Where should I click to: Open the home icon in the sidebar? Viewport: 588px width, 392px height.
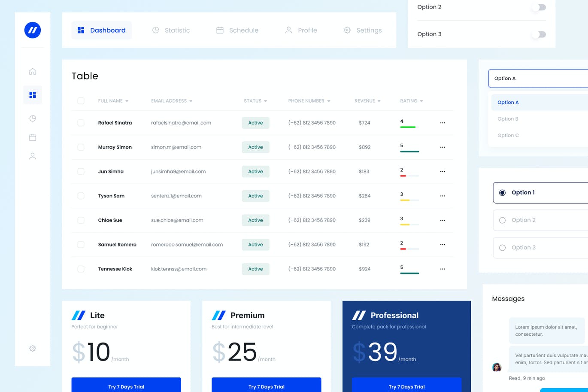click(33, 71)
